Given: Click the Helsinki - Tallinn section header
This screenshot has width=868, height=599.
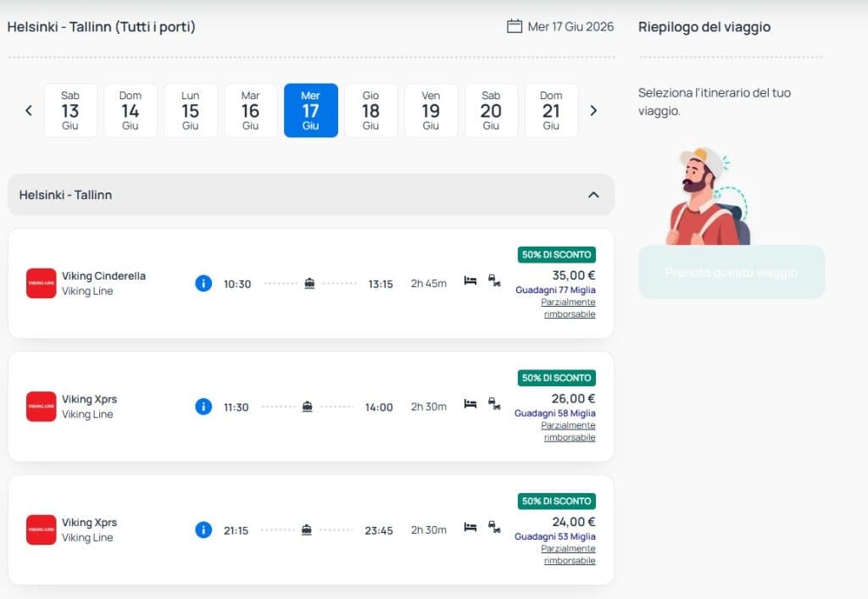Looking at the screenshot, I should (311, 195).
